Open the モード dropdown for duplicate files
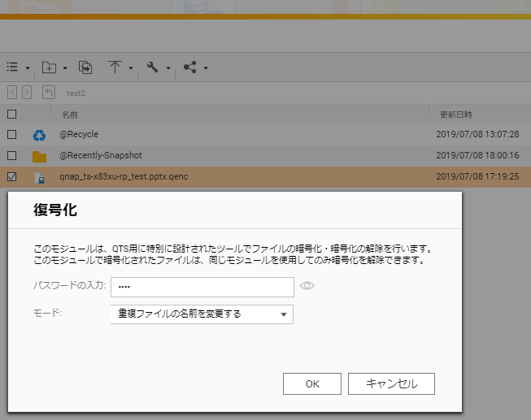This screenshot has height=420, width=531. tap(201, 314)
